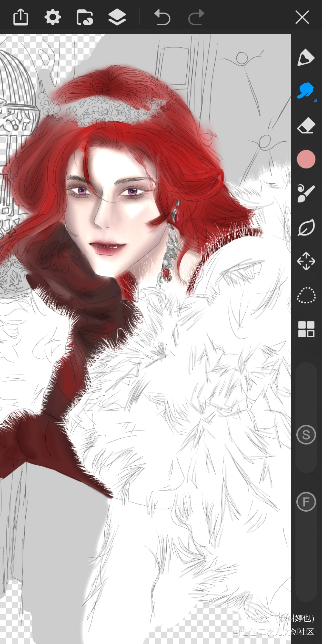322x644 pixels.
Task: Toggle the F circle button
Action: 306,502
